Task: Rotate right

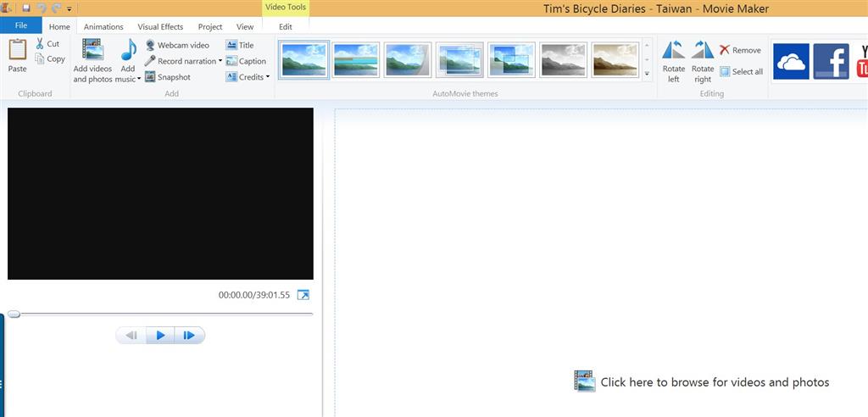Action: coord(703,62)
